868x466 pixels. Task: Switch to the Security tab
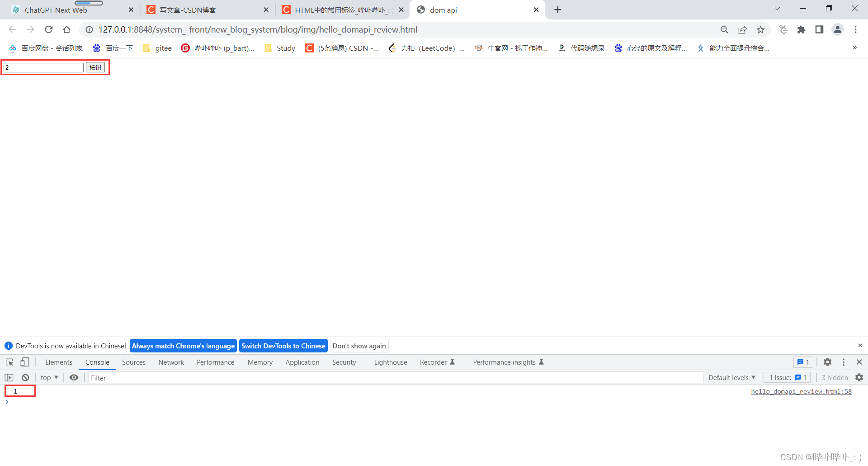pos(344,362)
